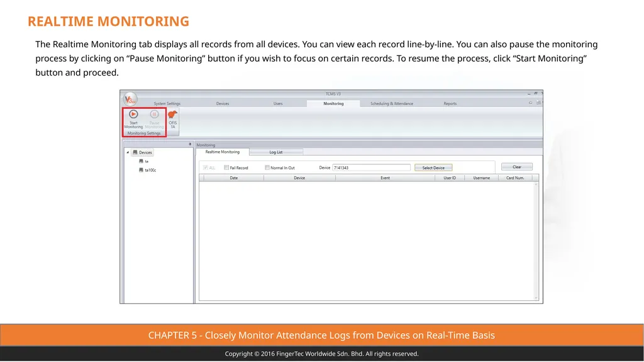Select the ta device in tree
The image size is (644, 362).
(x=144, y=161)
